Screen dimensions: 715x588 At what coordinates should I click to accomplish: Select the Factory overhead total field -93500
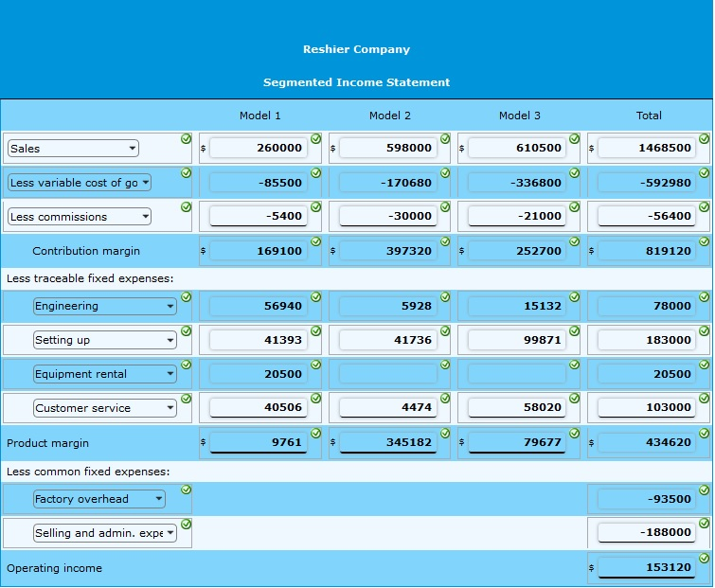[647, 499]
